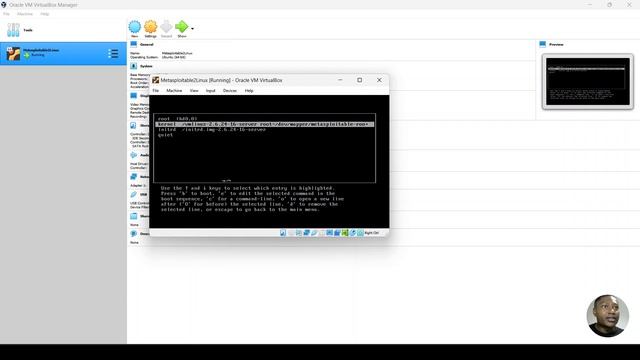This screenshot has height=360, width=640.
Task: Click the Network section icon in details
Action: (133, 176)
